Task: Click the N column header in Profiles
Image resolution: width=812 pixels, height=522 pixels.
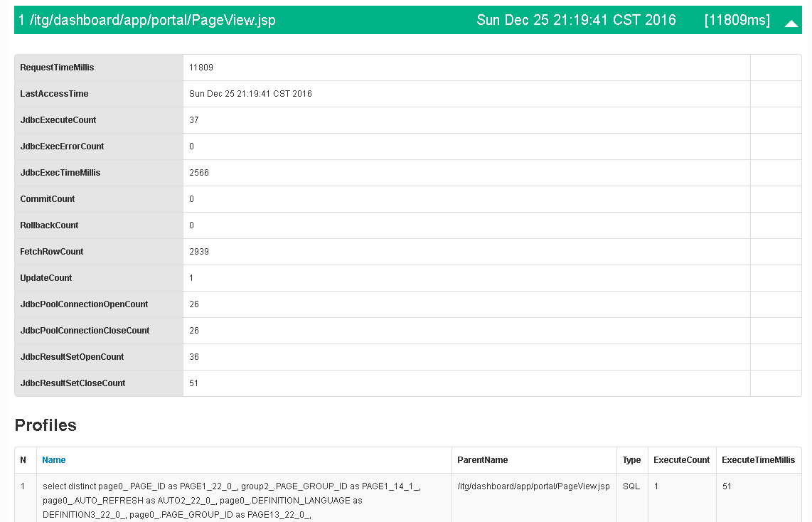Action: coord(23,460)
